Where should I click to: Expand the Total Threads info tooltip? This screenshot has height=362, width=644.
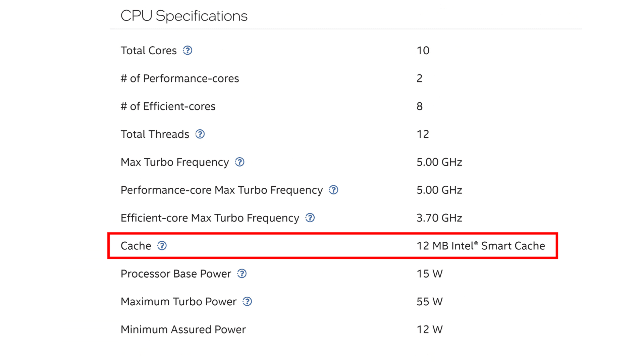pyautogui.click(x=201, y=134)
